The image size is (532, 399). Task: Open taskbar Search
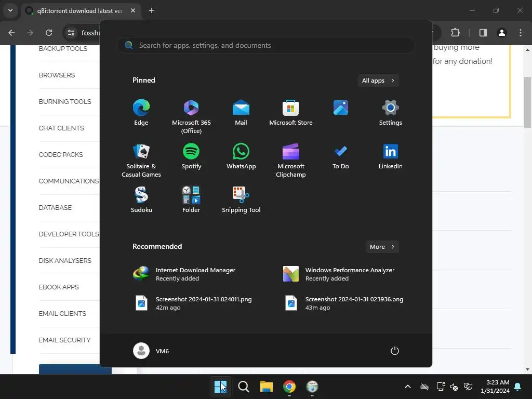point(244,386)
